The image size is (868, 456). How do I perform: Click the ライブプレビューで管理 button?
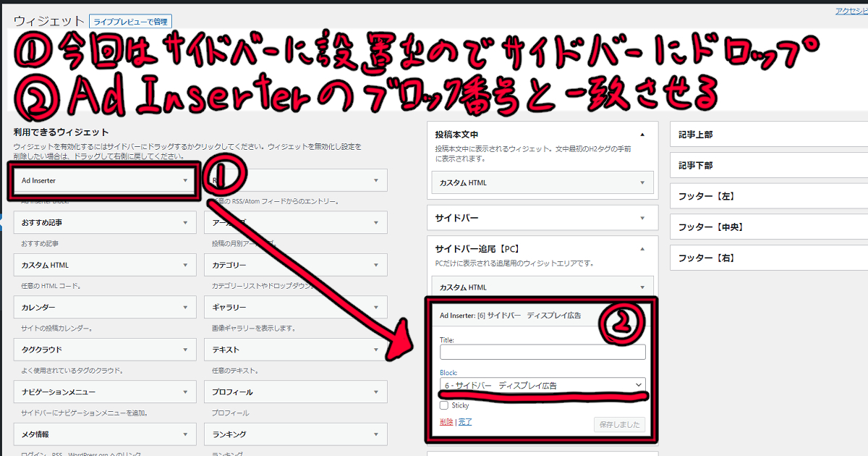pos(129,21)
